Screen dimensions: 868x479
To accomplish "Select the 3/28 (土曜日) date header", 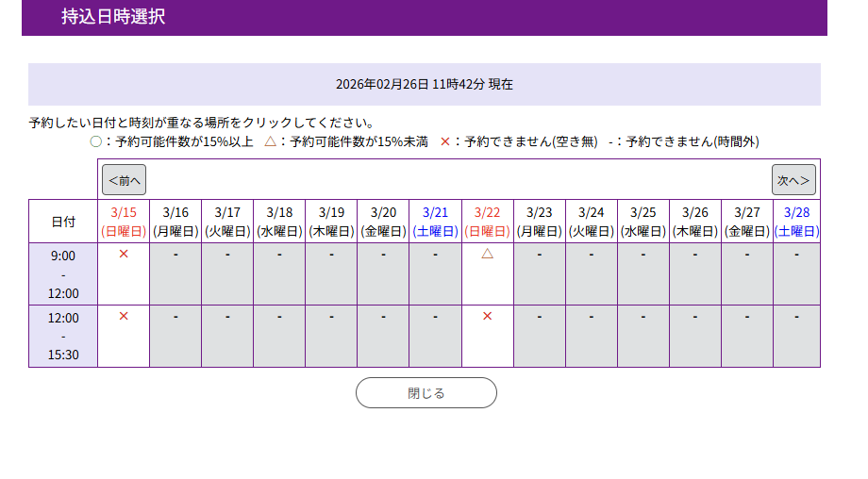I will coord(796,221).
